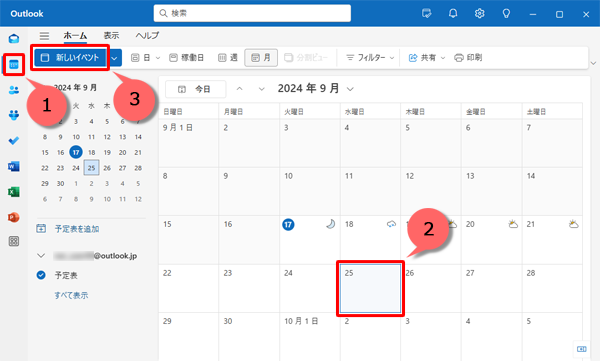Screen dimensions: 600x361
Task: Open the My Day icon in title bar
Action: (x=426, y=14)
